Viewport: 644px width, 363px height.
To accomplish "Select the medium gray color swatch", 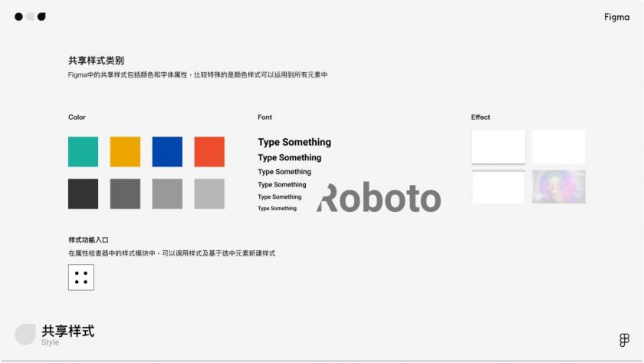I will pos(167,193).
